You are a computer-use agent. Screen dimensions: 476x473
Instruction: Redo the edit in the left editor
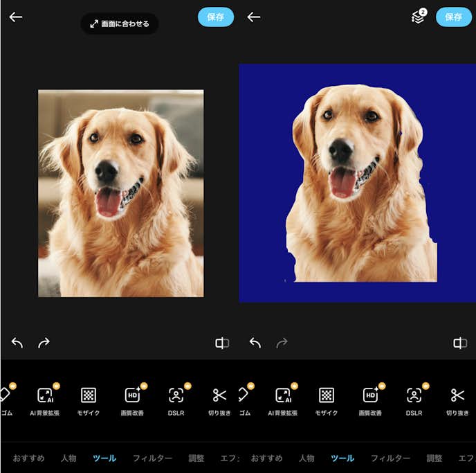(x=44, y=343)
